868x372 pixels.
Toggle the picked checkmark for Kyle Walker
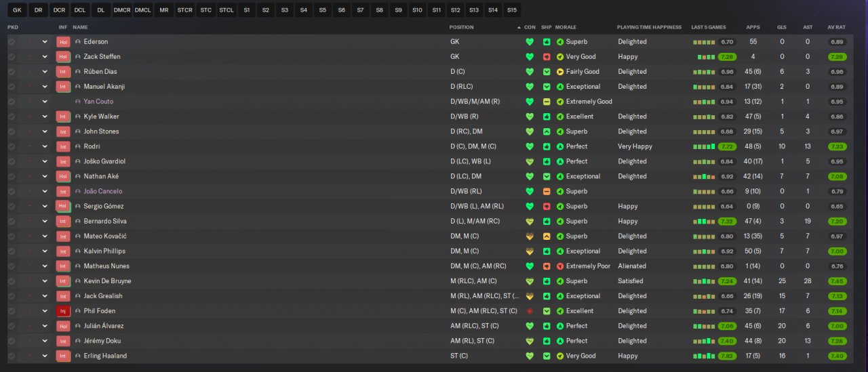click(12, 117)
